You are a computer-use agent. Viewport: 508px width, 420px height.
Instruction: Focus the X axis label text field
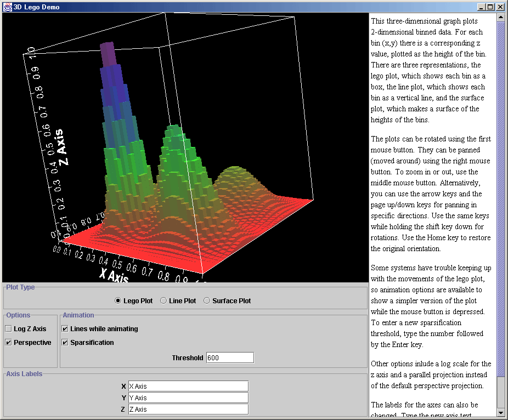[188, 387]
